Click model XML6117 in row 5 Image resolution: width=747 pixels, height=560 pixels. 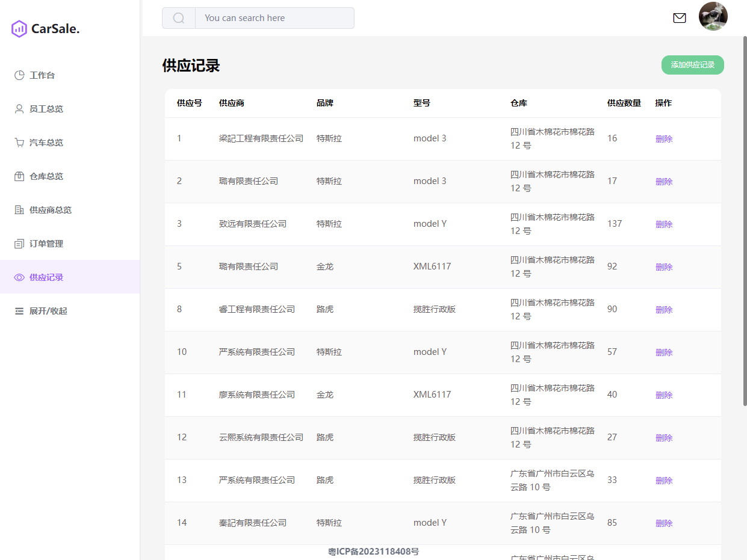[x=432, y=266]
